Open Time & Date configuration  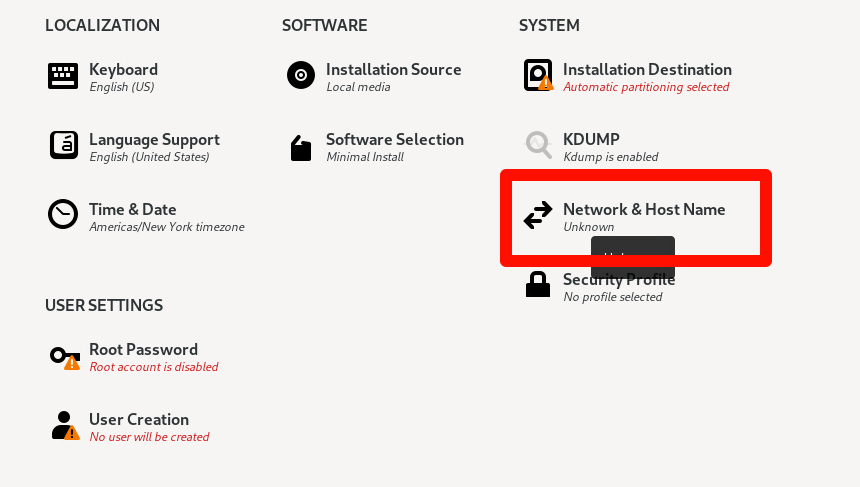click(x=133, y=209)
